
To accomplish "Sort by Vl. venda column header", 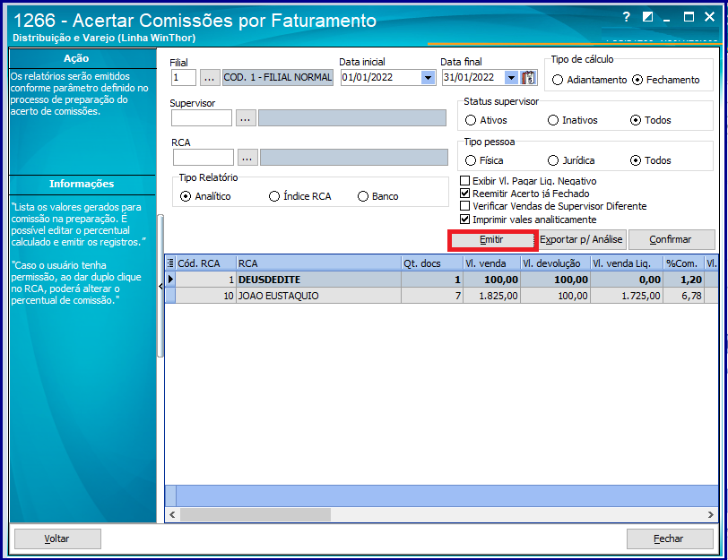I will (x=492, y=263).
